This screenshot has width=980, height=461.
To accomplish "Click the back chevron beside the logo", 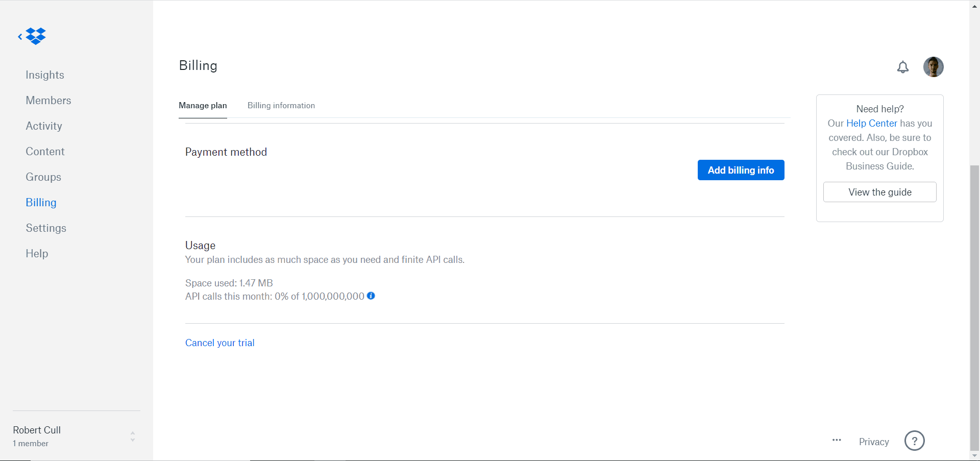I will (x=20, y=37).
